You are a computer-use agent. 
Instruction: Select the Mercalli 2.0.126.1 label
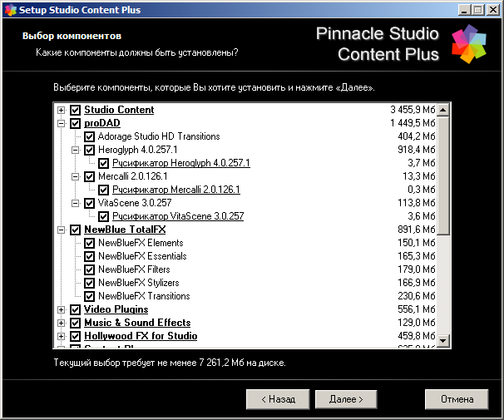pyautogui.click(x=132, y=176)
